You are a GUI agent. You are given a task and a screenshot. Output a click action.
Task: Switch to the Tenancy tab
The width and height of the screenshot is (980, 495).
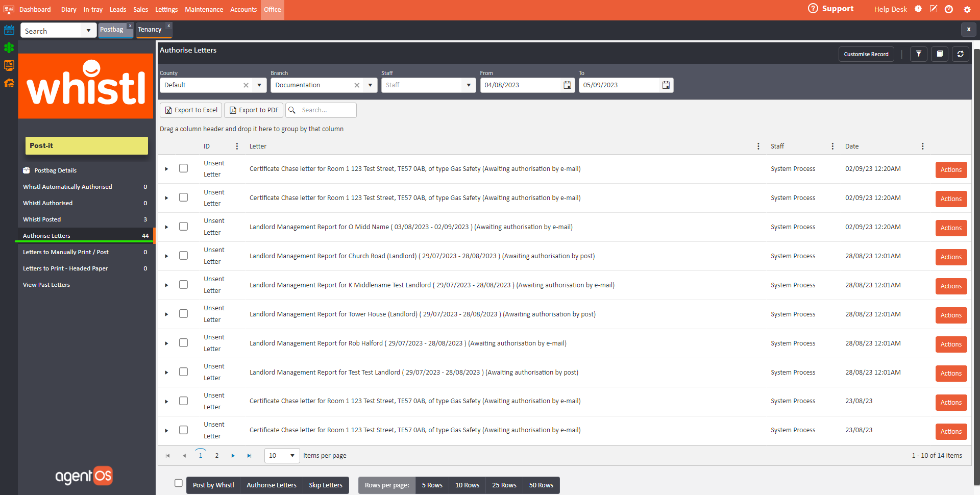(x=150, y=30)
